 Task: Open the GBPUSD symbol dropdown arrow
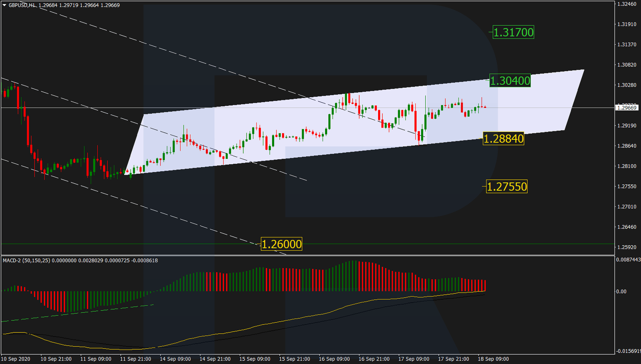click(x=4, y=5)
